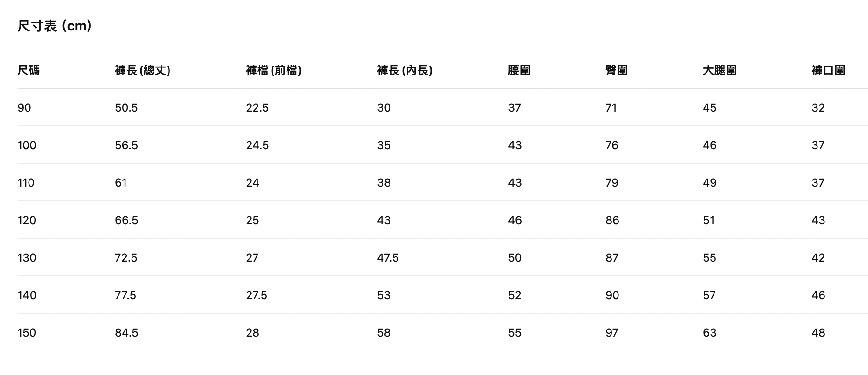Screen dimensions: 868x375
Task: Click size 130 row label
Action: [27, 258]
